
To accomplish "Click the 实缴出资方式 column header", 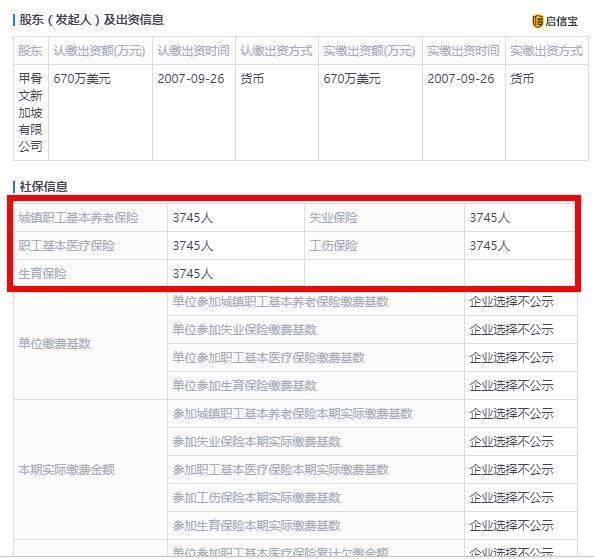I will point(546,50).
